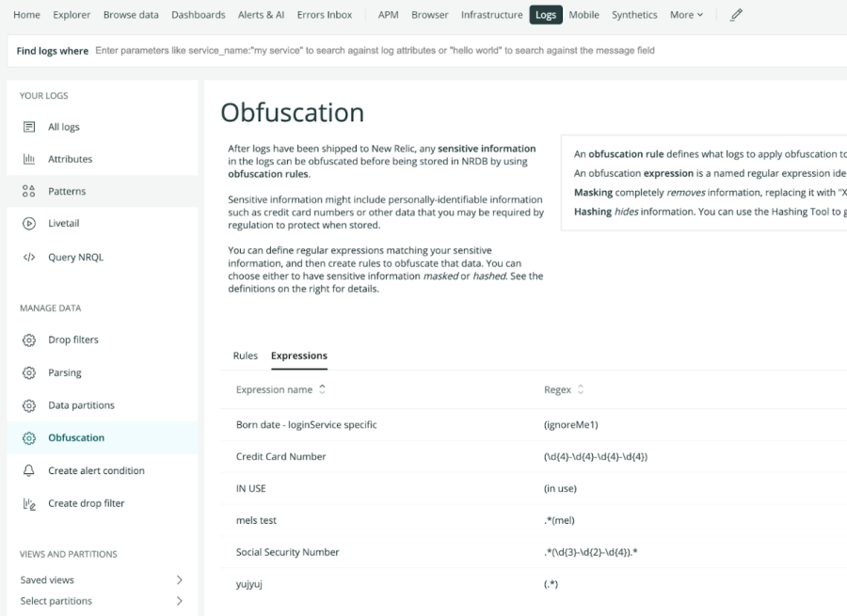Open All logs in sidebar
The width and height of the screenshot is (847, 616).
tap(64, 127)
